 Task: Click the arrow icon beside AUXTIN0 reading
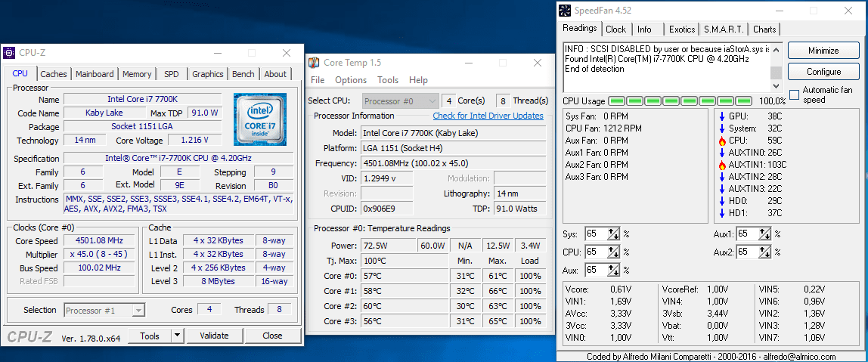click(x=722, y=152)
